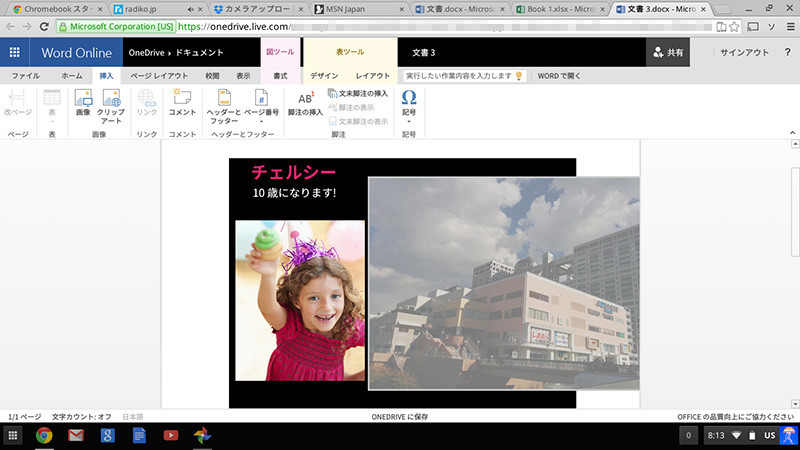Toggle 文字カウント (word count) in status bar

pyautogui.click(x=82, y=416)
